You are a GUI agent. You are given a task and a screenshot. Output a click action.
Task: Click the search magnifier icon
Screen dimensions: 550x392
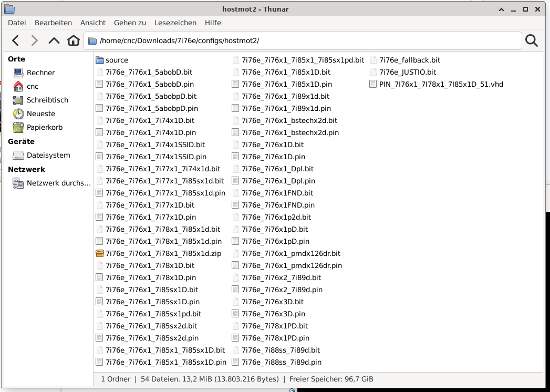coord(532,41)
